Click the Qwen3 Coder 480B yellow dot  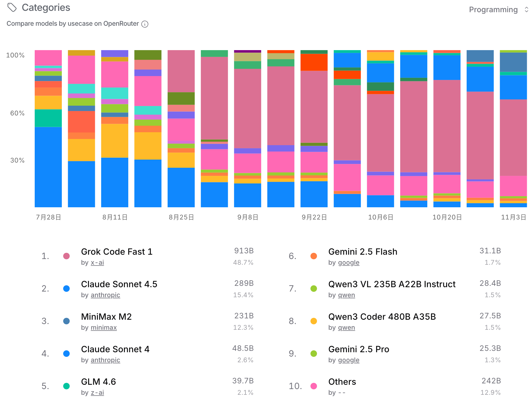pyautogui.click(x=314, y=321)
